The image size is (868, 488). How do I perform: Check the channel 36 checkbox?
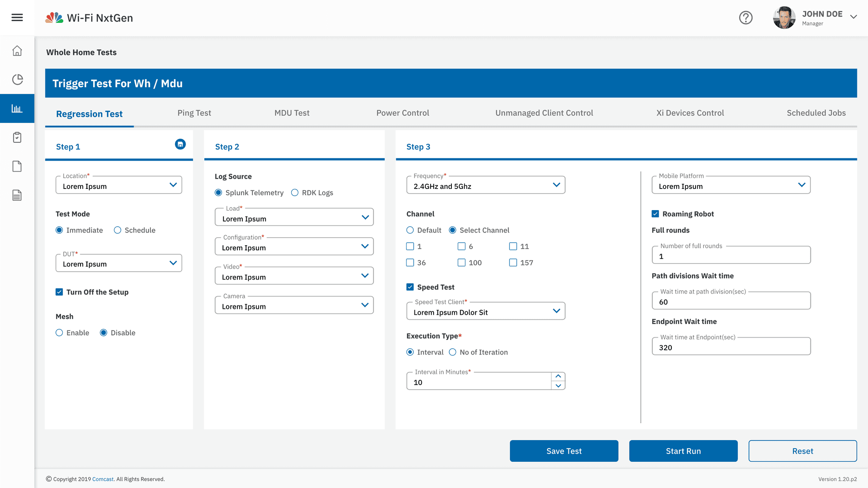coord(410,263)
